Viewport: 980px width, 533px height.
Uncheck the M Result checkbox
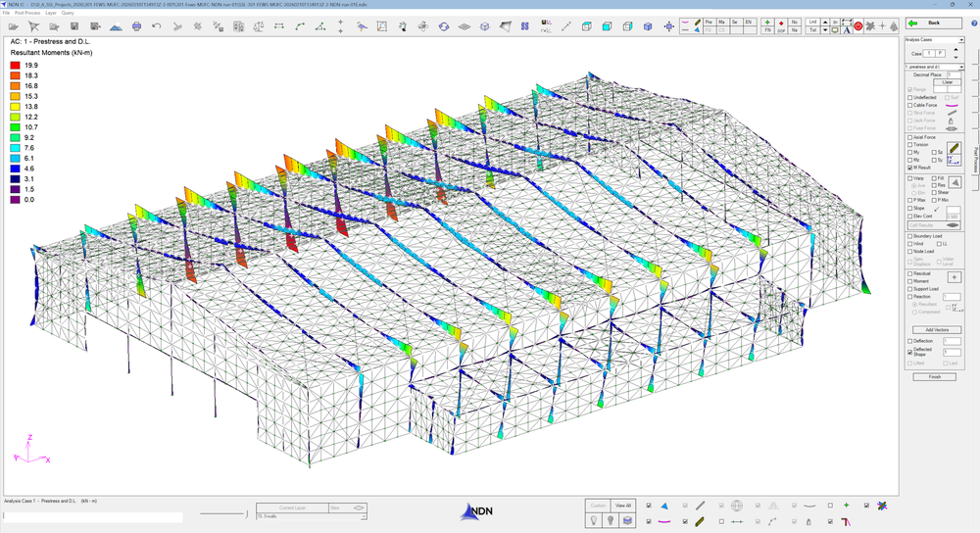click(910, 168)
